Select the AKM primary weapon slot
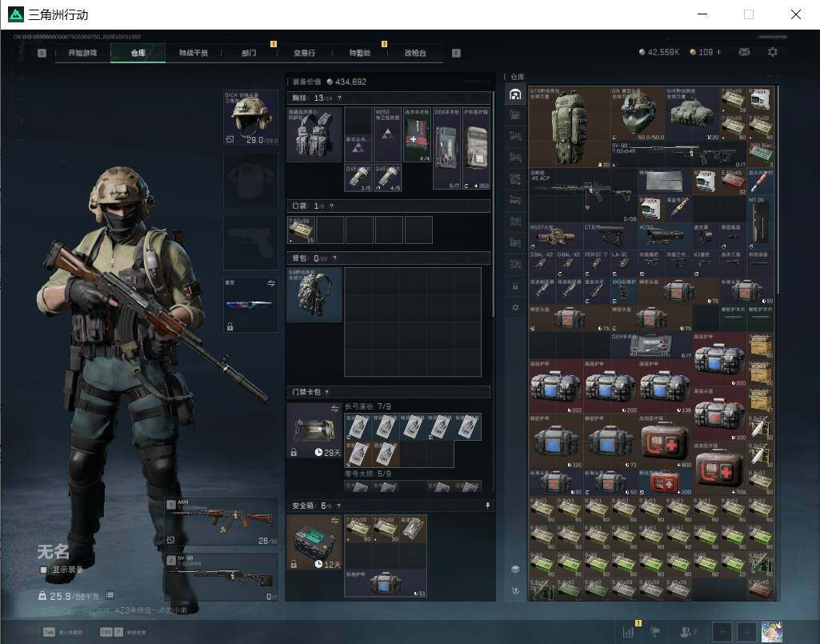 222,522
